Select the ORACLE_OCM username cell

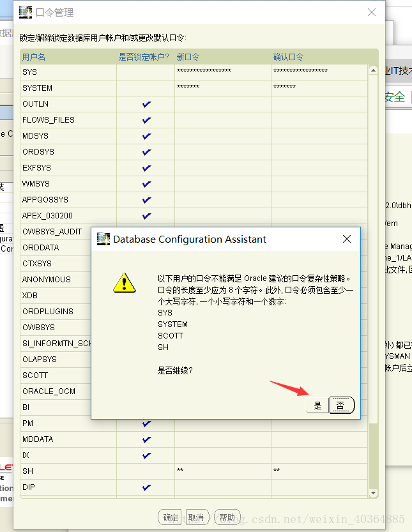point(56,391)
